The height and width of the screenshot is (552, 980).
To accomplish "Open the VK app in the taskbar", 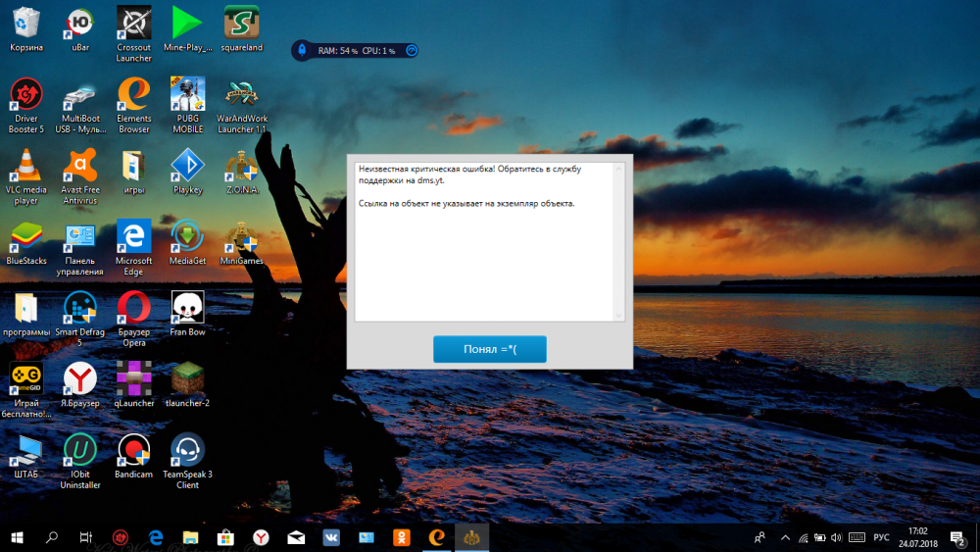I will [331, 537].
